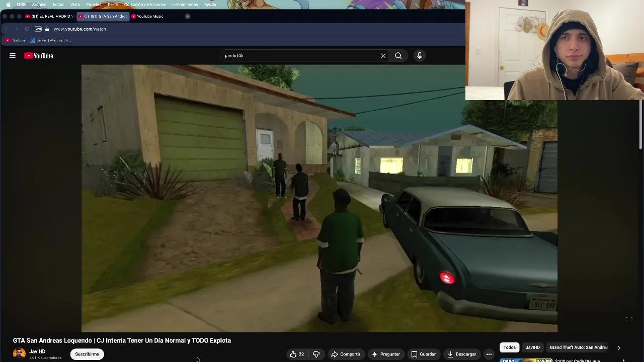
Task: Open the Vista menu
Action: coord(75,5)
